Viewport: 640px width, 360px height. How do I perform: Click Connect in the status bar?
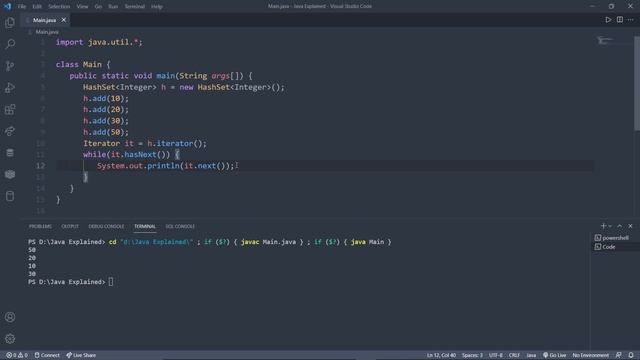[x=47, y=355]
